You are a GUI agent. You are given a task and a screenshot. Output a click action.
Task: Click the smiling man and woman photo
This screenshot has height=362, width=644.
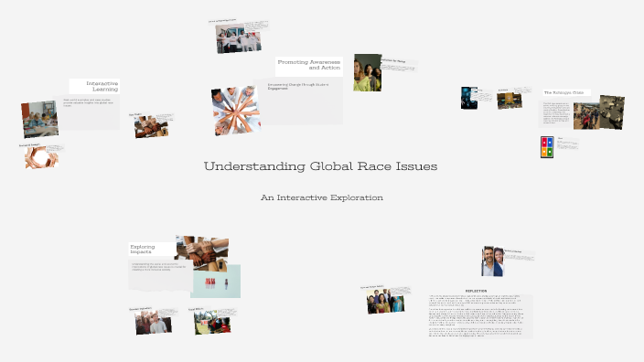[x=492, y=261]
